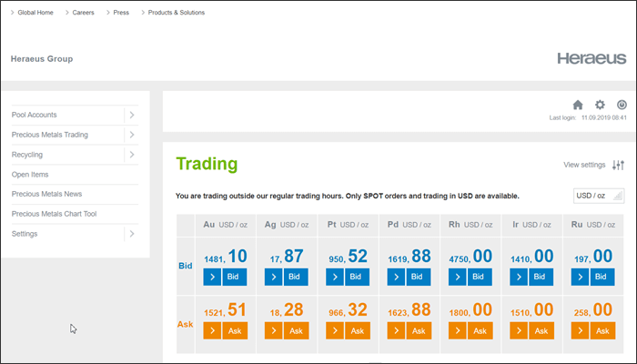The image size is (637, 364).
Task: Expand the Settings sidebar chevron
Action: 132,234
